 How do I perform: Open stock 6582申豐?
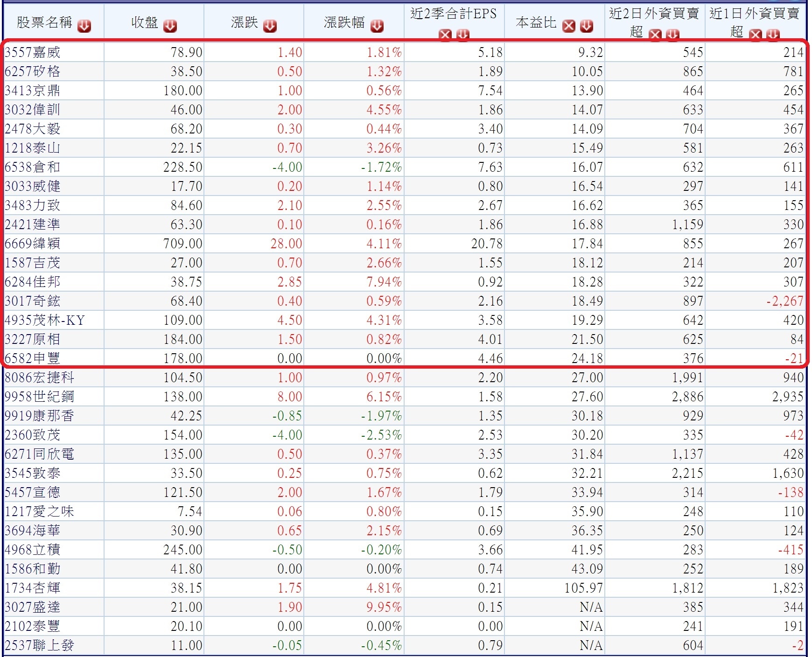pyautogui.click(x=33, y=358)
